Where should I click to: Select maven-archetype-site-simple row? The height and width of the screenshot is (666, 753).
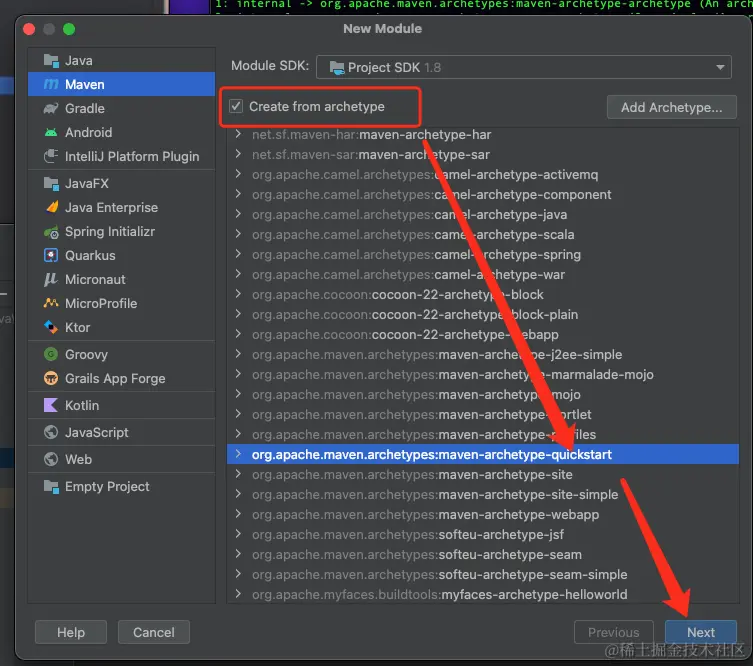483,495
